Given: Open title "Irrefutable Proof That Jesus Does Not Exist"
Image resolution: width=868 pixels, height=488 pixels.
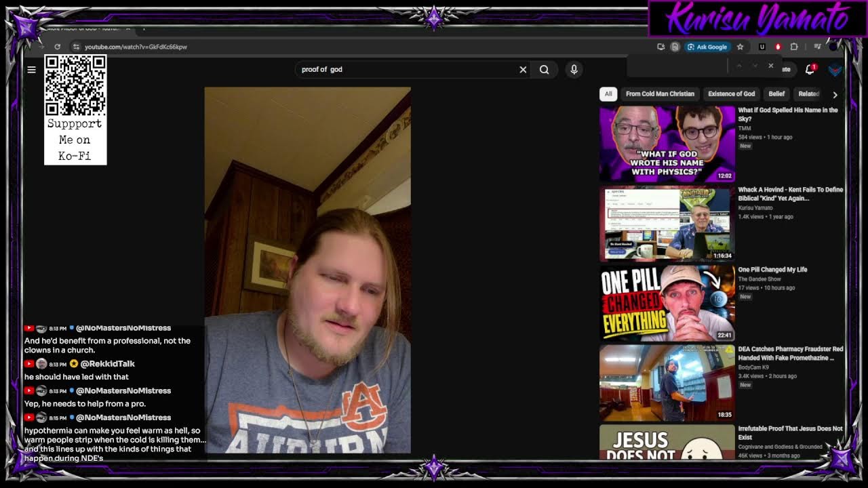Looking at the screenshot, I should pos(790,432).
